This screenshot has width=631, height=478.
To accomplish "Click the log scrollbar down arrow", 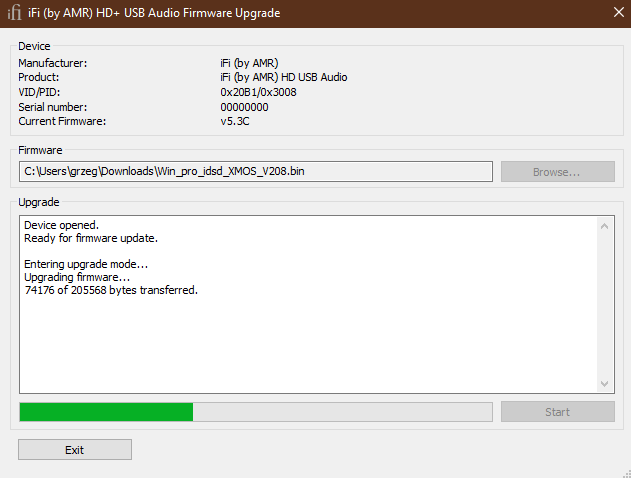I will point(604,383).
